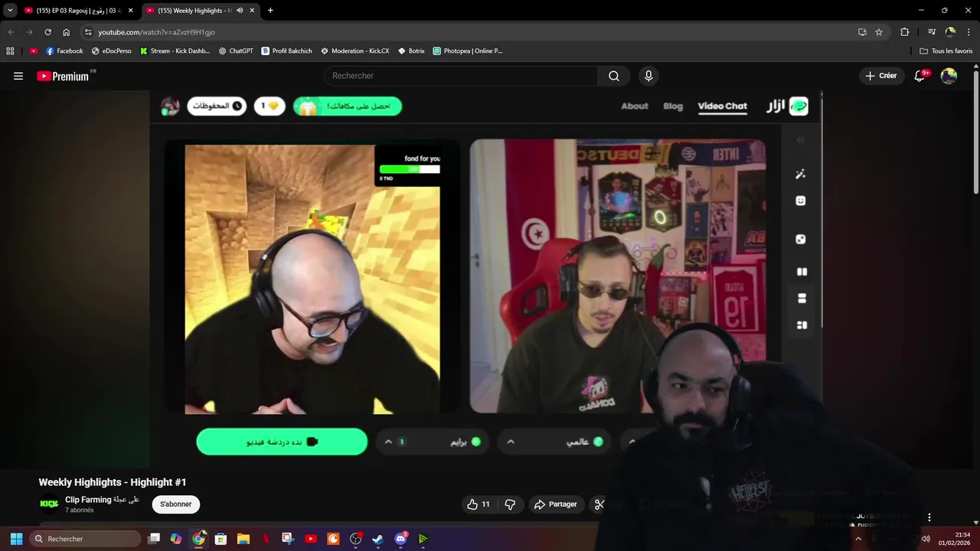Click the Partager share button

(x=555, y=504)
